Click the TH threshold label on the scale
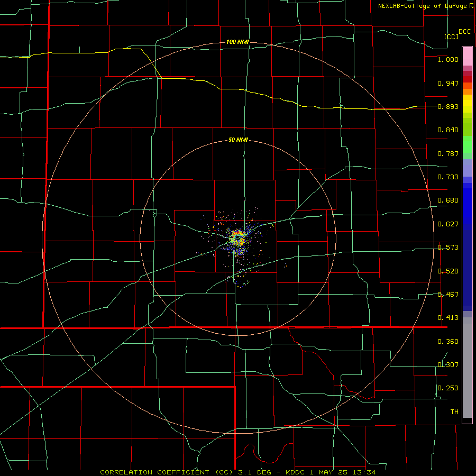The height and width of the screenshot is (476, 476). [454, 412]
